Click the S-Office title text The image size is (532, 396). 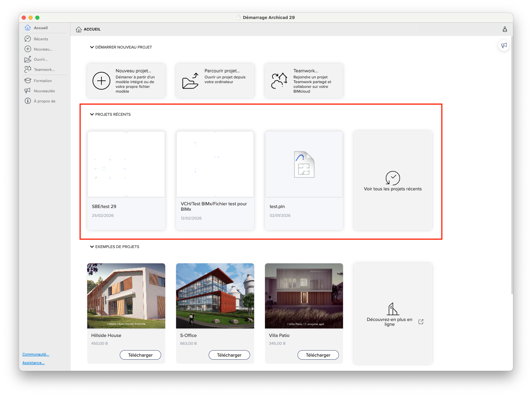(x=188, y=335)
